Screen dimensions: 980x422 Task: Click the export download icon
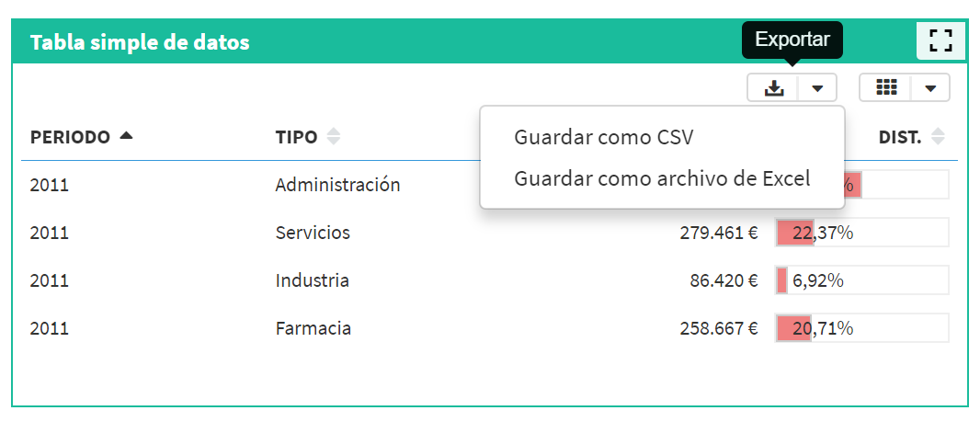[x=774, y=88]
